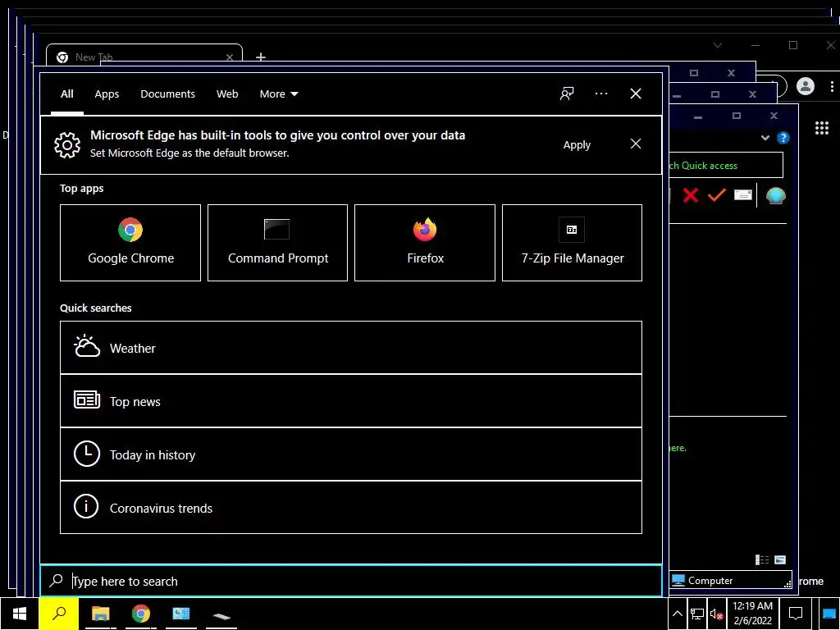
Task: Open the clock showing 12:19 AM
Action: [x=753, y=614]
